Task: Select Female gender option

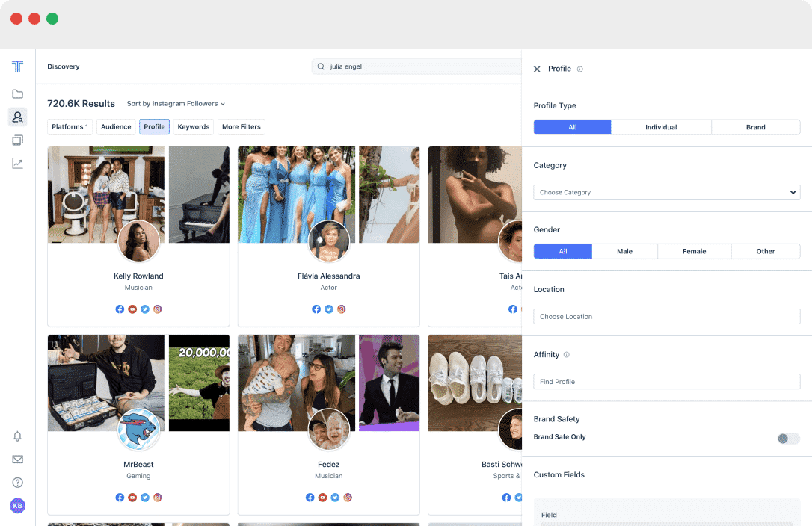Action: (x=694, y=251)
